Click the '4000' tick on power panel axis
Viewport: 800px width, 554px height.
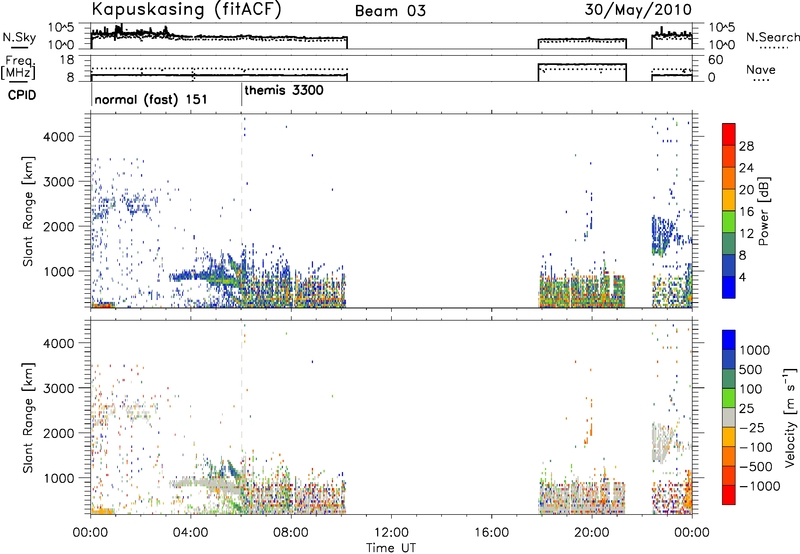click(x=59, y=137)
